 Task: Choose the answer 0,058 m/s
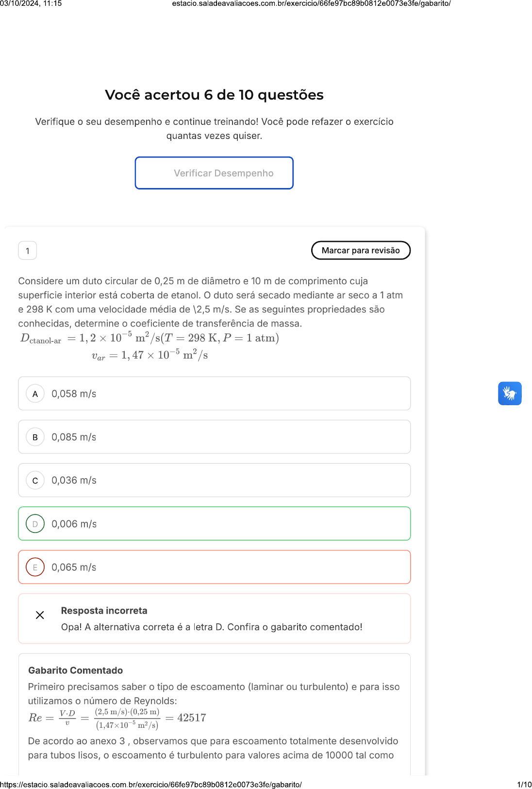(x=74, y=394)
